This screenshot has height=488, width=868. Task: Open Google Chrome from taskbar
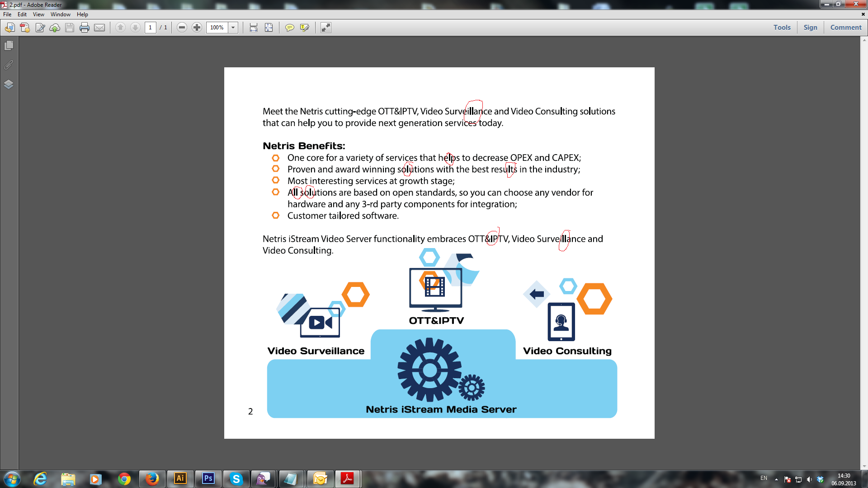click(x=124, y=479)
